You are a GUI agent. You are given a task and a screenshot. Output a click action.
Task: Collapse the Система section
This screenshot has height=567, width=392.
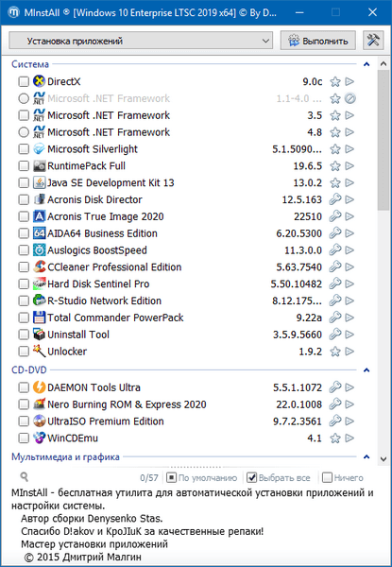366,64
